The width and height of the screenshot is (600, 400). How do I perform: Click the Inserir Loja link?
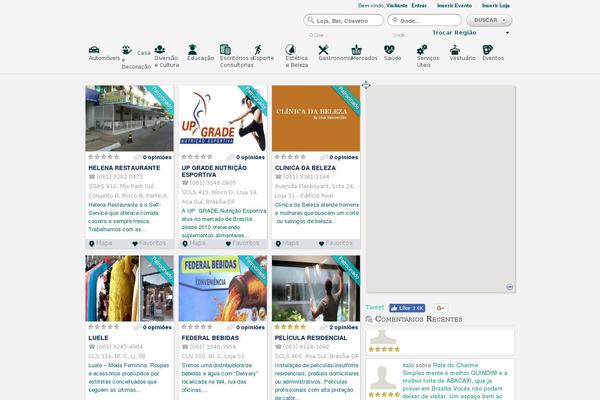[x=496, y=6]
